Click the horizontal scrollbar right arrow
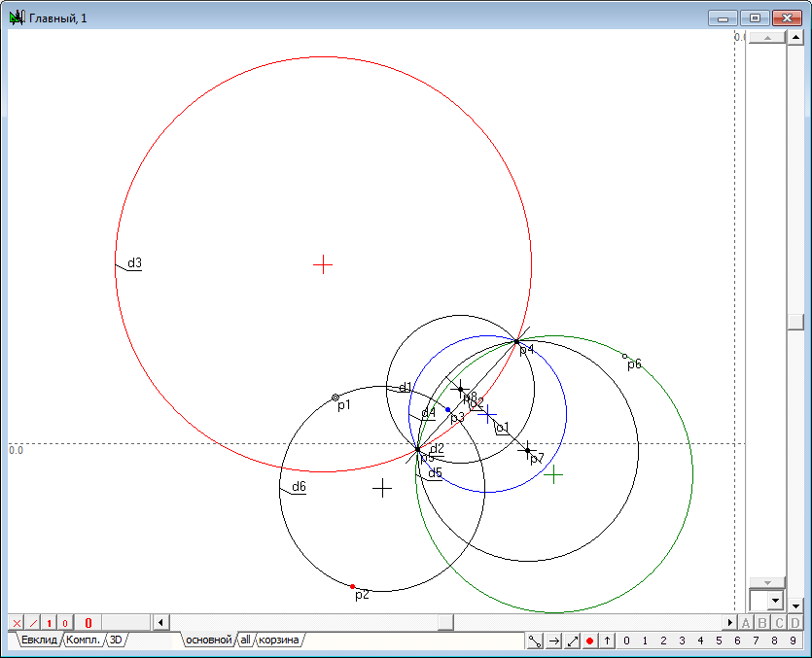Screen dimensions: 812x658 coord(729,622)
